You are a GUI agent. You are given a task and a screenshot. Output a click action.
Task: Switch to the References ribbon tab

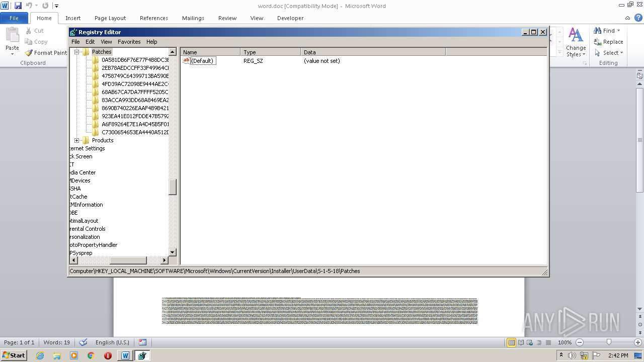point(154,18)
